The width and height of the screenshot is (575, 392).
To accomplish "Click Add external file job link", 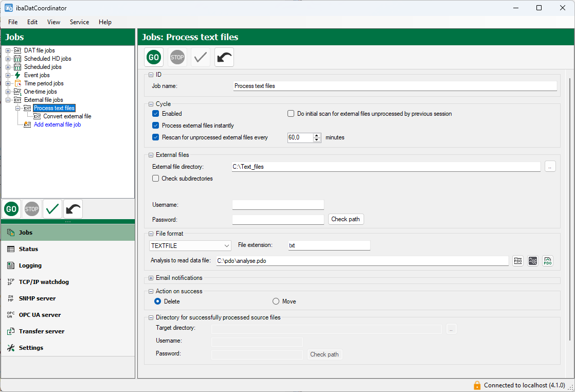I will click(57, 124).
